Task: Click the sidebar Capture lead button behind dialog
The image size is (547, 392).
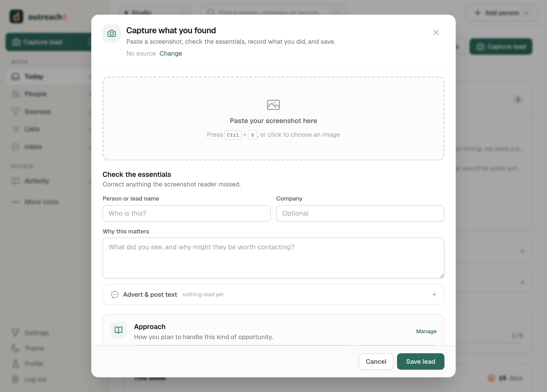Action: coord(49,42)
